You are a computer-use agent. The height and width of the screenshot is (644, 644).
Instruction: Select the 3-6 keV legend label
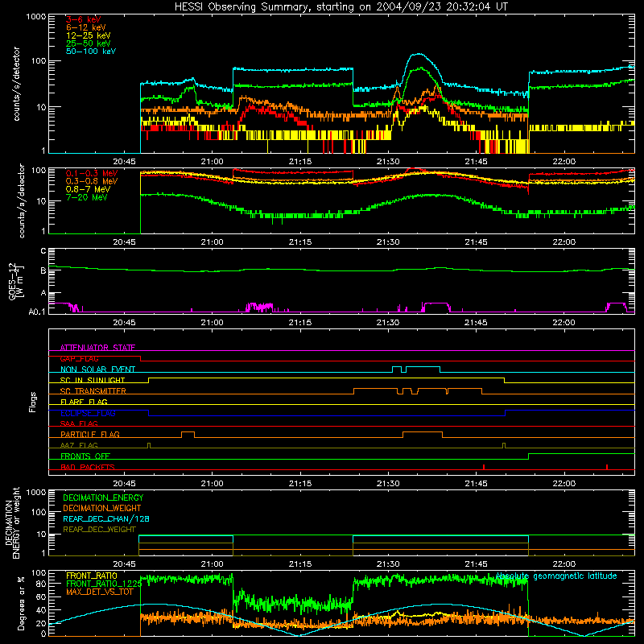coord(84,19)
